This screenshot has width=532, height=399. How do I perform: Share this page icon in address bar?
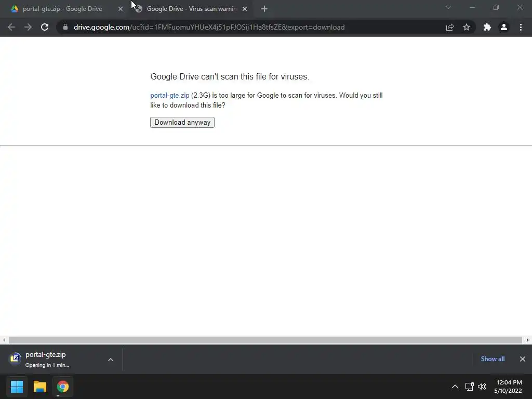pyautogui.click(x=450, y=27)
